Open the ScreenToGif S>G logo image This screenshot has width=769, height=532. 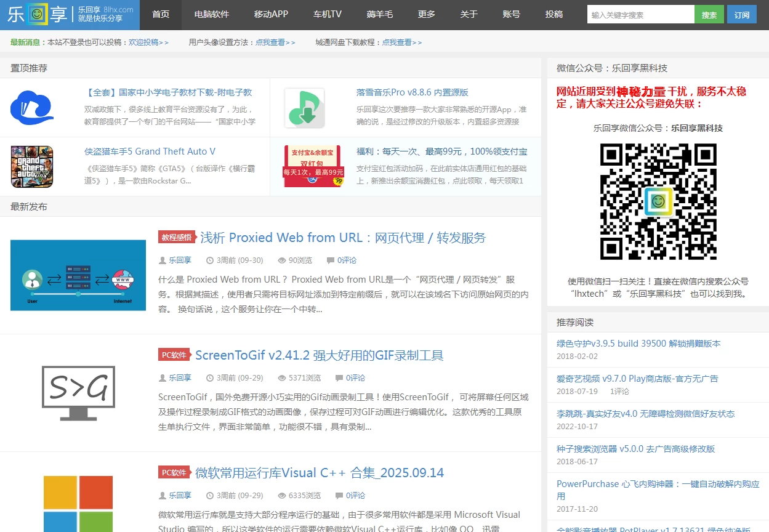click(78, 393)
